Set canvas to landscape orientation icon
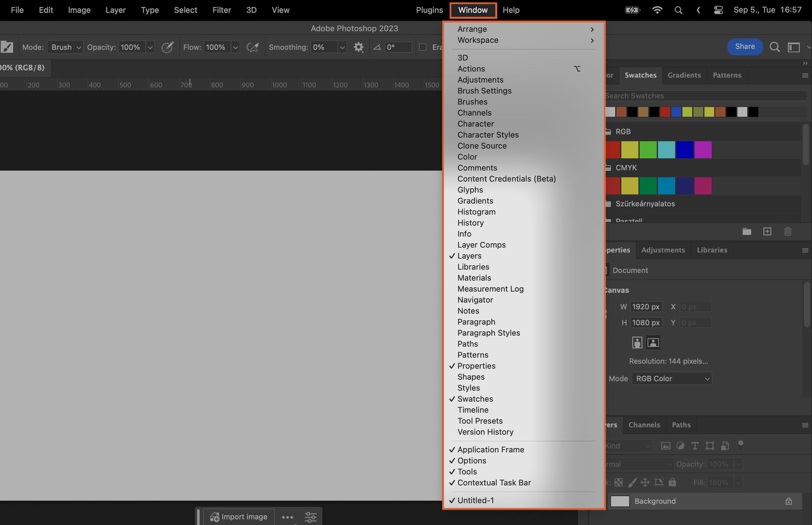The width and height of the screenshot is (812, 525). pyautogui.click(x=653, y=343)
